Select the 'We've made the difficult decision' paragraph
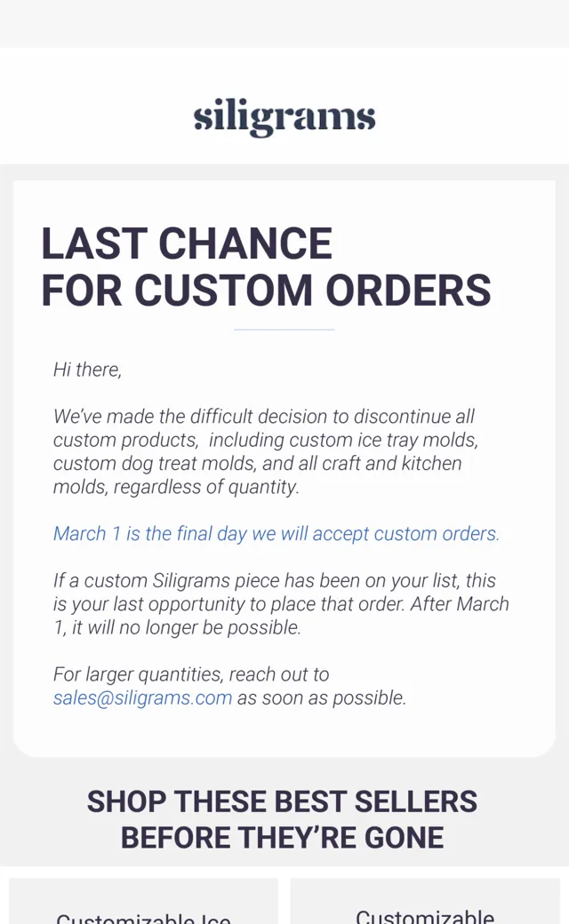 pyautogui.click(x=265, y=451)
